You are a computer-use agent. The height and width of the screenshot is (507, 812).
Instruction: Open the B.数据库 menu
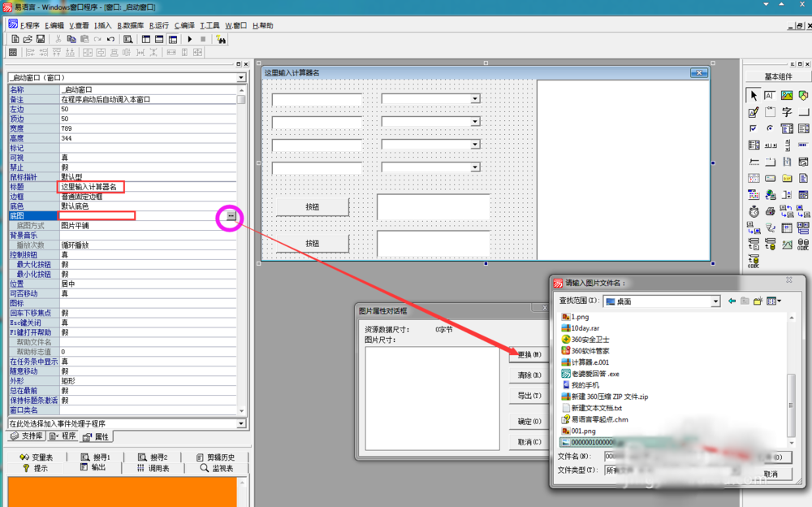[x=131, y=25]
